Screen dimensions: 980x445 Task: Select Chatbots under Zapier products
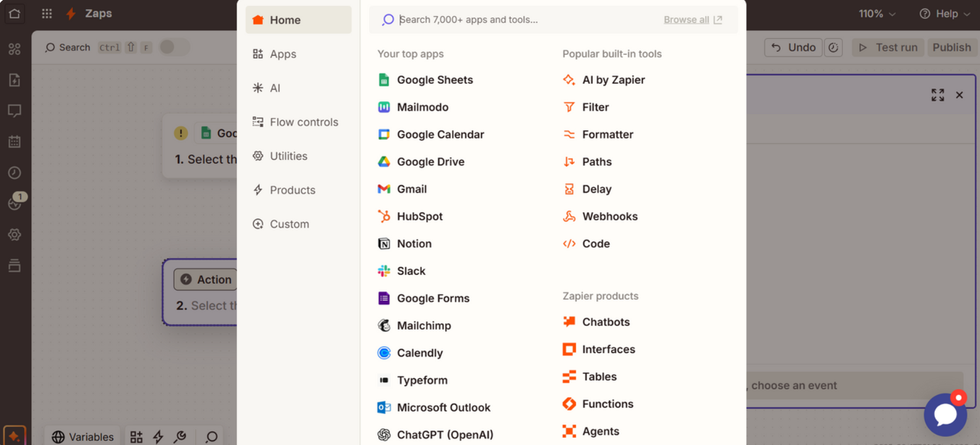pos(596,322)
